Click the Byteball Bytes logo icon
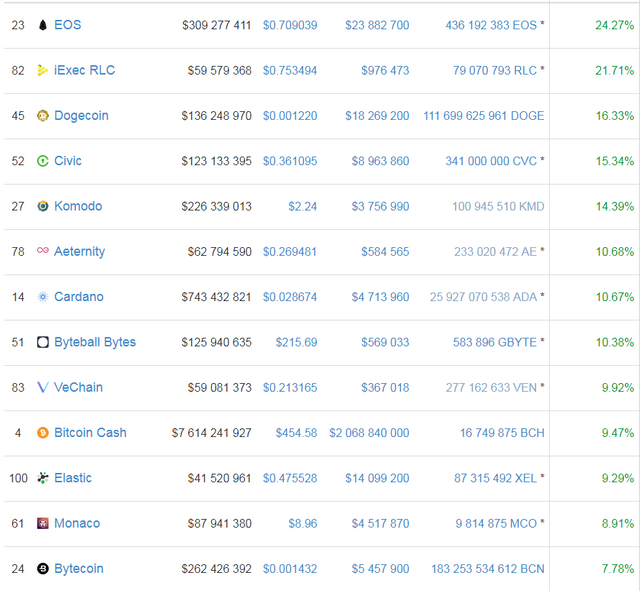Viewport: 640px width, 591px height. pyautogui.click(x=43, y=342)
